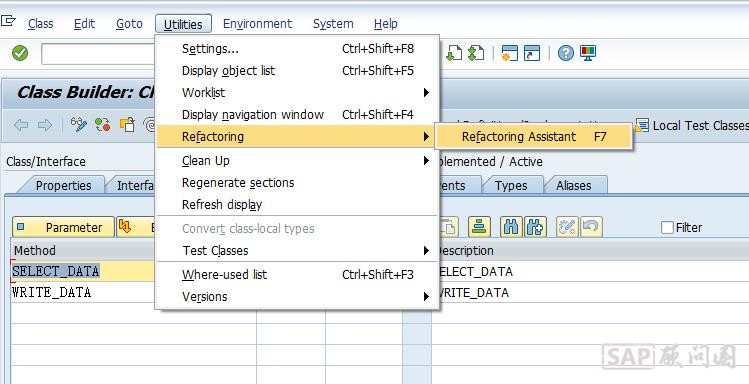This screenshot has width=749, height=384.
Task: Choose Regenerate sections menu entry
Action: click(297, 182)
